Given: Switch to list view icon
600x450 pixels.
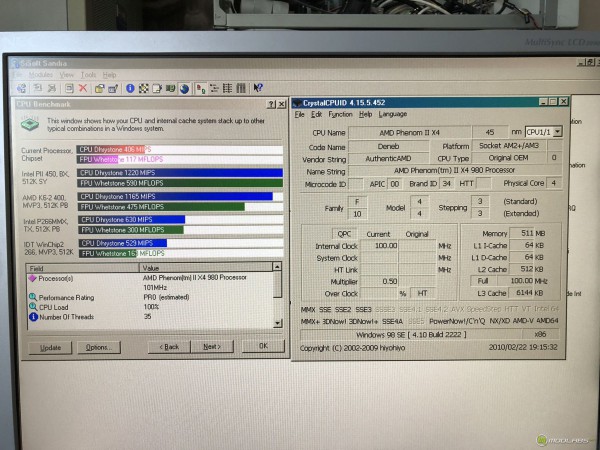Looking at the screenshot, I should pyautogui.click(x=227, y=88).
